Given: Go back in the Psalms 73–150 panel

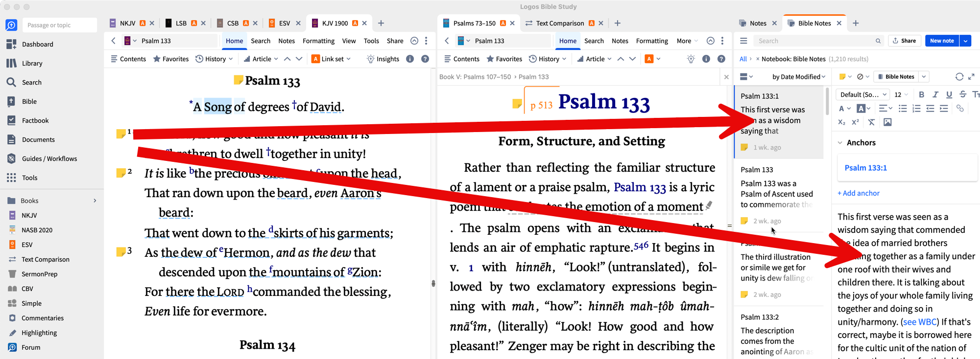Looking at the screenshot, I should (x=447, y=41).
